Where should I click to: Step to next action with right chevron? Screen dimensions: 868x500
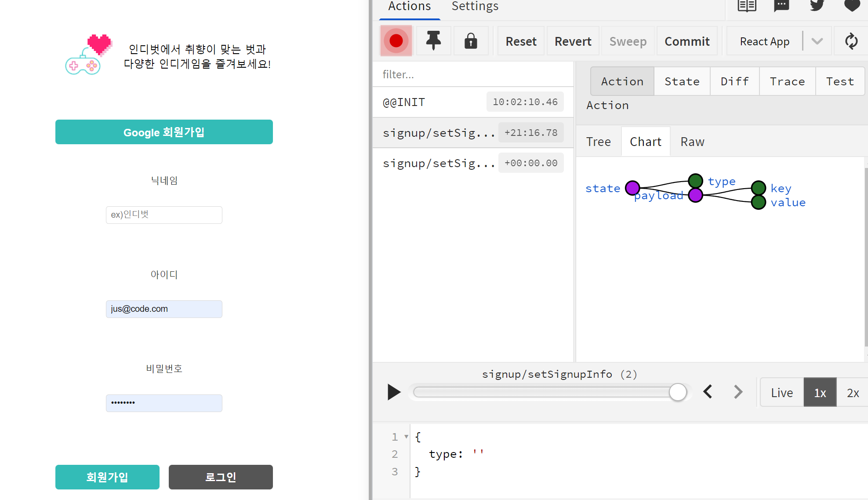pos(738,392)
